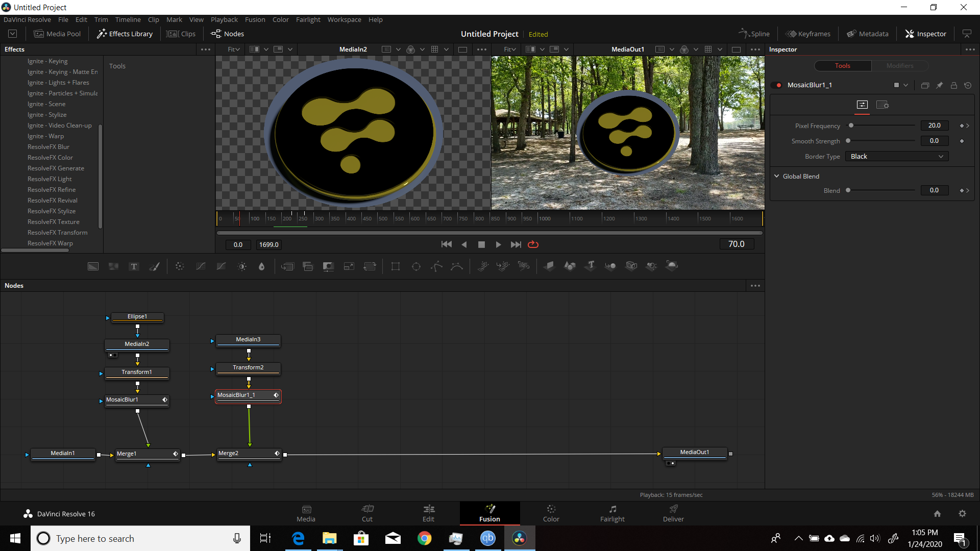Viewport: 980px width, 551px height.
Task: Add a Transform node from toolbar
Action: [370, 266]
